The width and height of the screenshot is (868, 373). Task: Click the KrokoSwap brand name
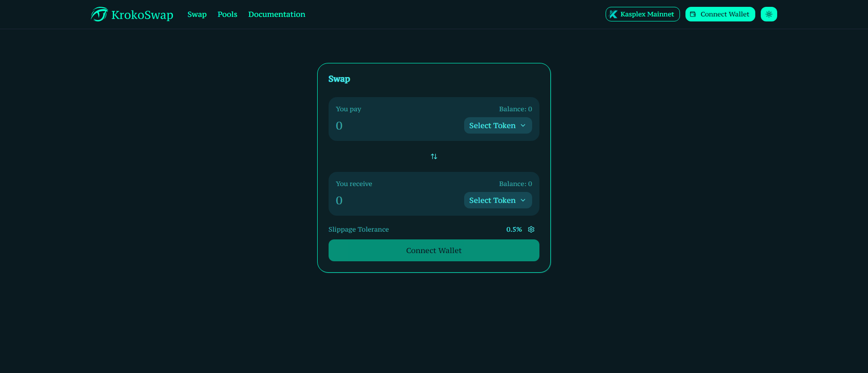pyautogui.click(x=142, y=15)
